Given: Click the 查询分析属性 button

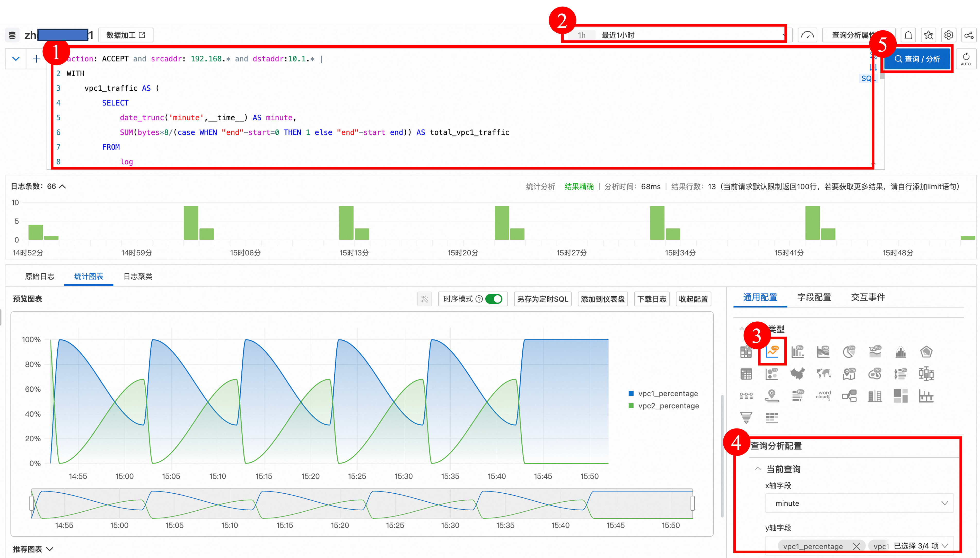Looking at the screenshot, I should point(859,35).
